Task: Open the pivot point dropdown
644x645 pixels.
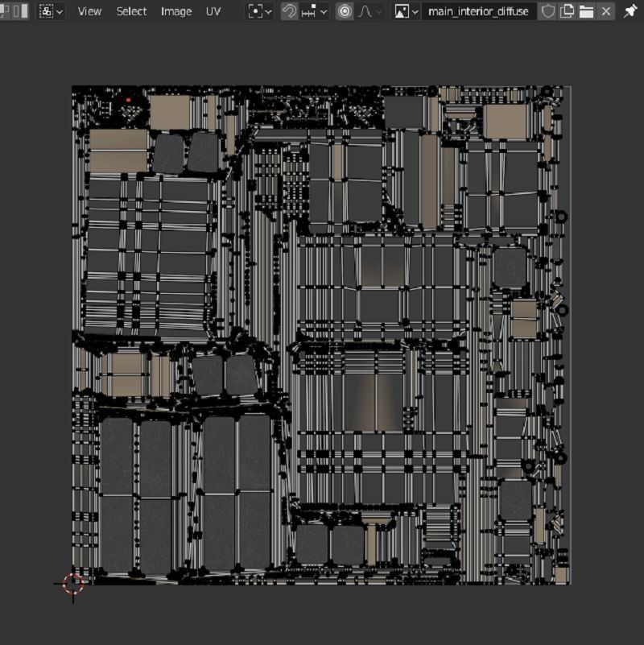Action: (259, 11)
